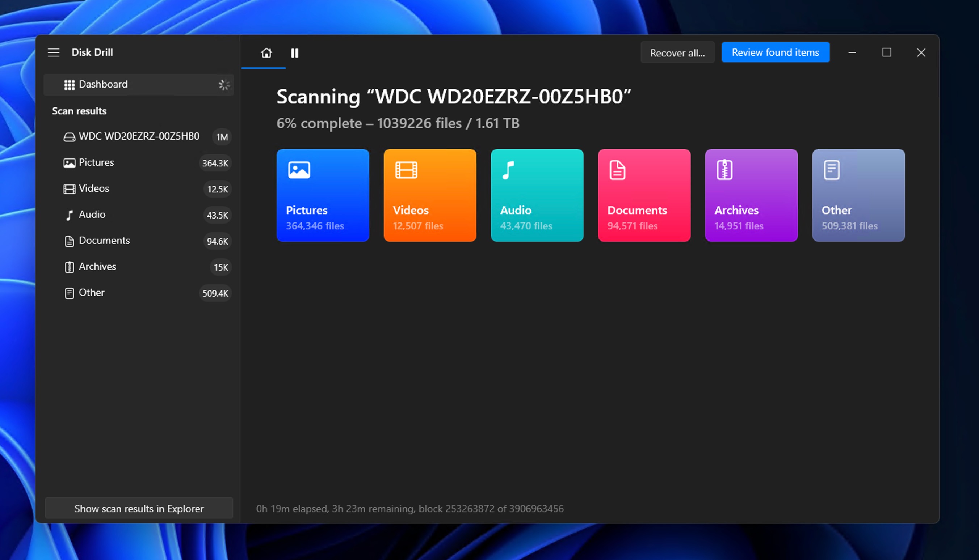979x560 pixels.
Task: Select WDC WD20EZRZ-00Z5HB0 in scan results
Action: tap(139, 136)
